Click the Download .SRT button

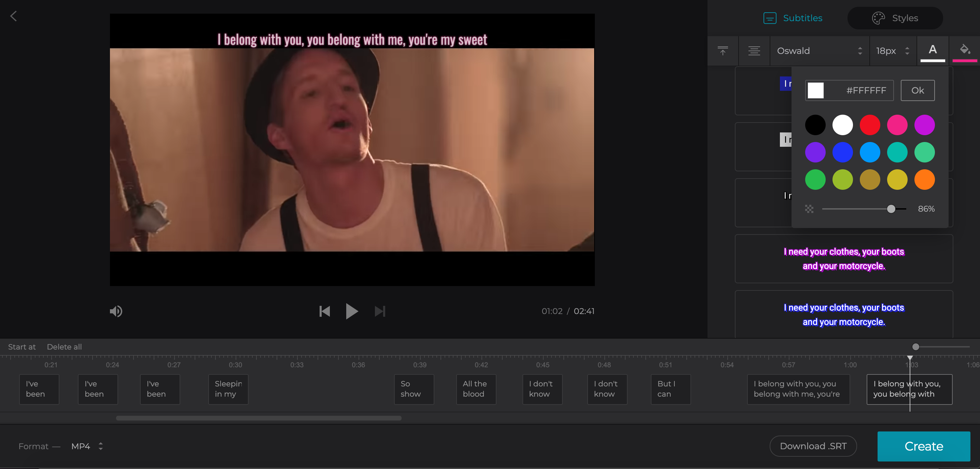tap(813, 446)
